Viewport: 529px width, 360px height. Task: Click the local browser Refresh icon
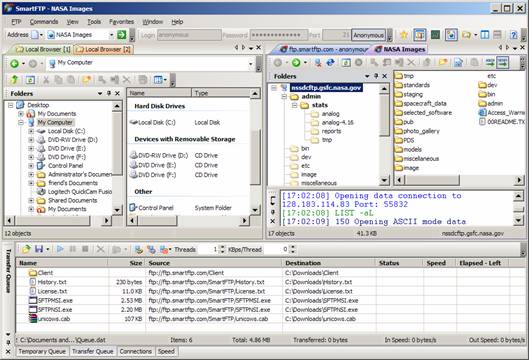[x=30, y=80]
